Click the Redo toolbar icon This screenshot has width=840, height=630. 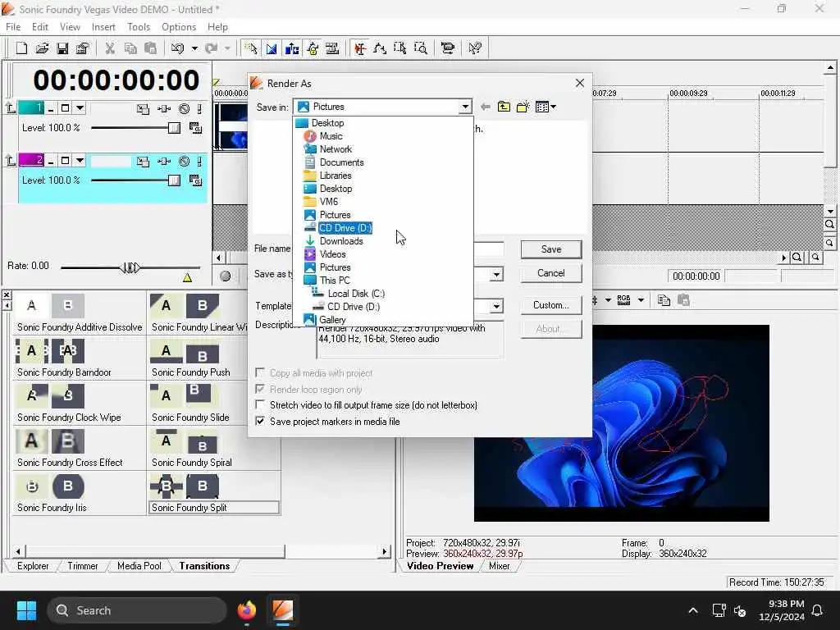click(x=212, y=48)
